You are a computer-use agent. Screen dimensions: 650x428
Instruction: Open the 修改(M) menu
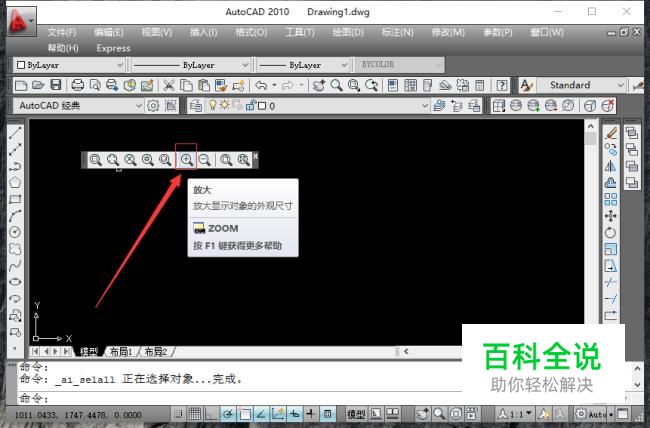448,32
